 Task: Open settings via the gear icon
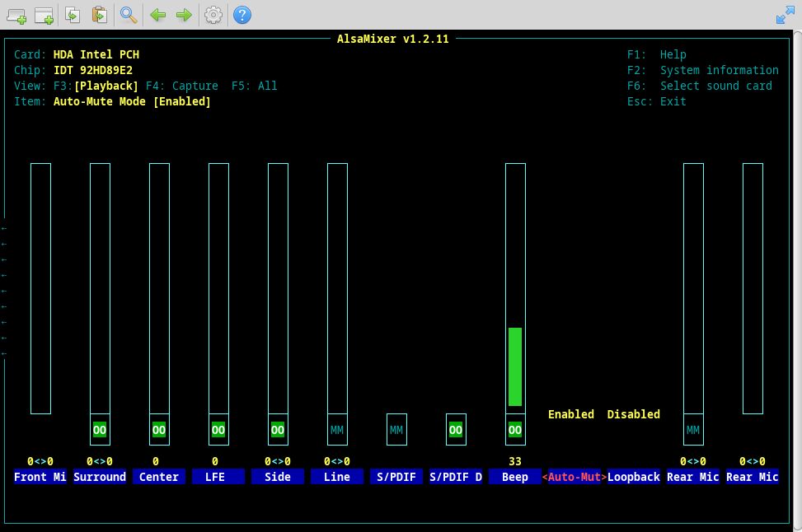point(213,15)
